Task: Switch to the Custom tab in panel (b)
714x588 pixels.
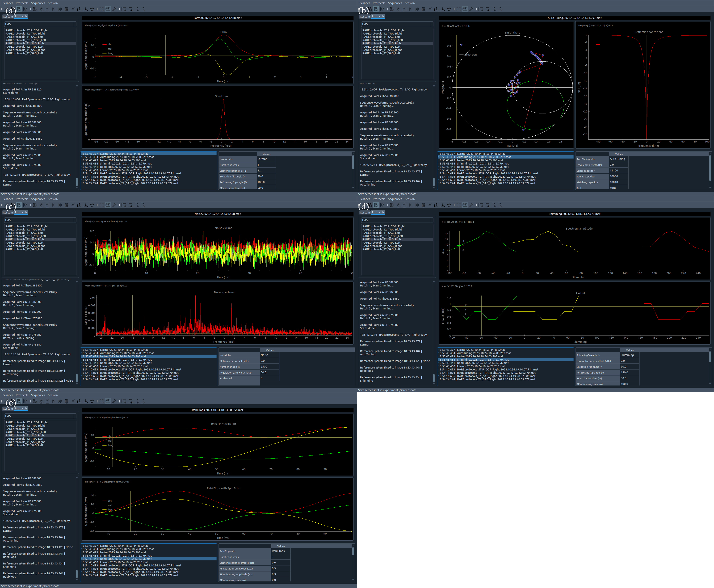Action: coord(364,17)
